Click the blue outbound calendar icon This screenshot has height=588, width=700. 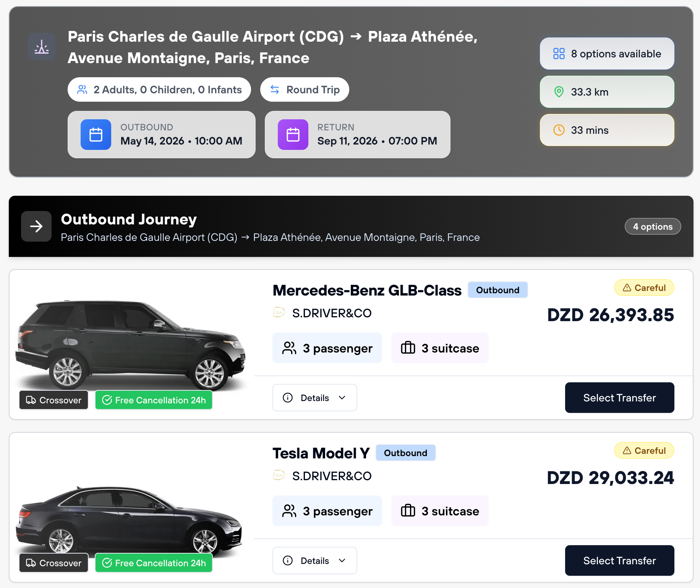click(96, 135)
